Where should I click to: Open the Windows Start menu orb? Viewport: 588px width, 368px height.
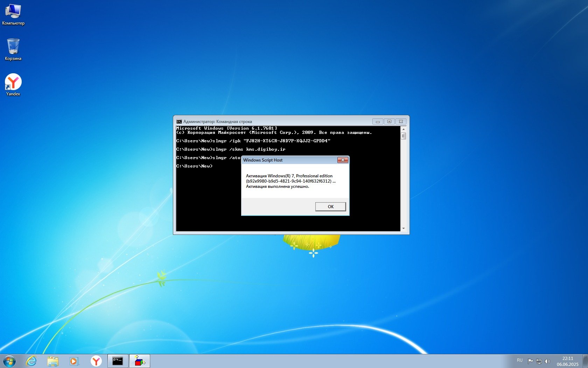(9, 361)
